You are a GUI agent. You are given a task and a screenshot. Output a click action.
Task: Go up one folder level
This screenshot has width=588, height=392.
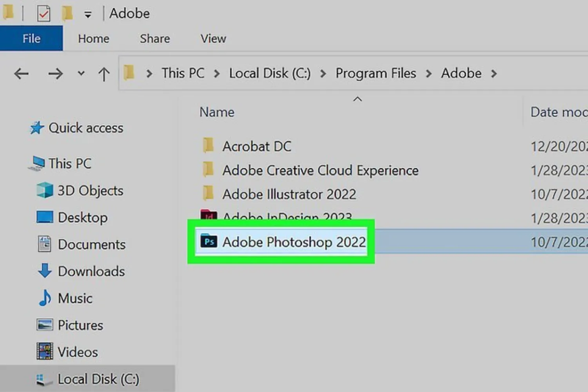point(103,73)
